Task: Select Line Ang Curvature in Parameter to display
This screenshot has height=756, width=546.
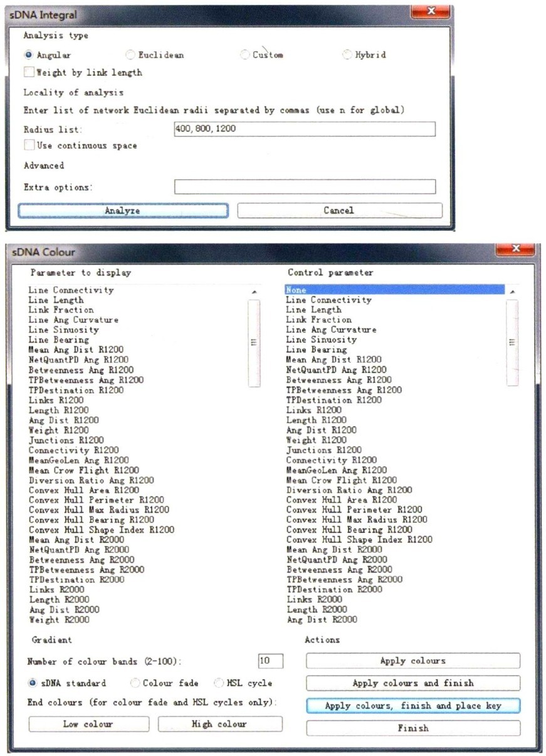Action: click(73, 320)
